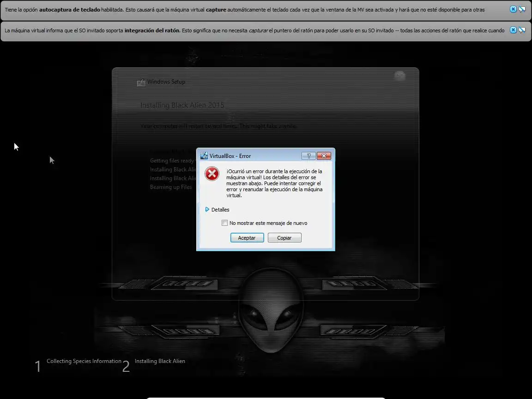Click 'Collecting Species Information' stage label

pos(84,361)
